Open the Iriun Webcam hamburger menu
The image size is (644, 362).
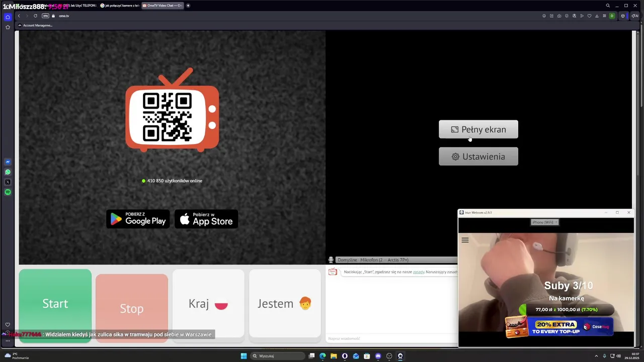click(465, 240)
